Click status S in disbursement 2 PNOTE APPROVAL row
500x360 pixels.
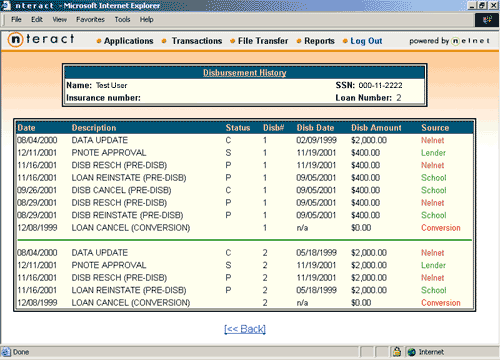pos(228,265)
